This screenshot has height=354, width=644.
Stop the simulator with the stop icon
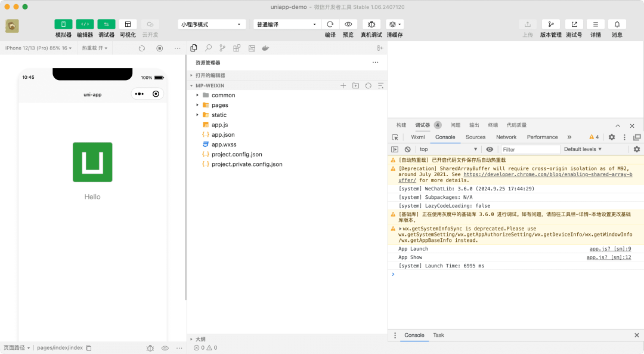160,48
